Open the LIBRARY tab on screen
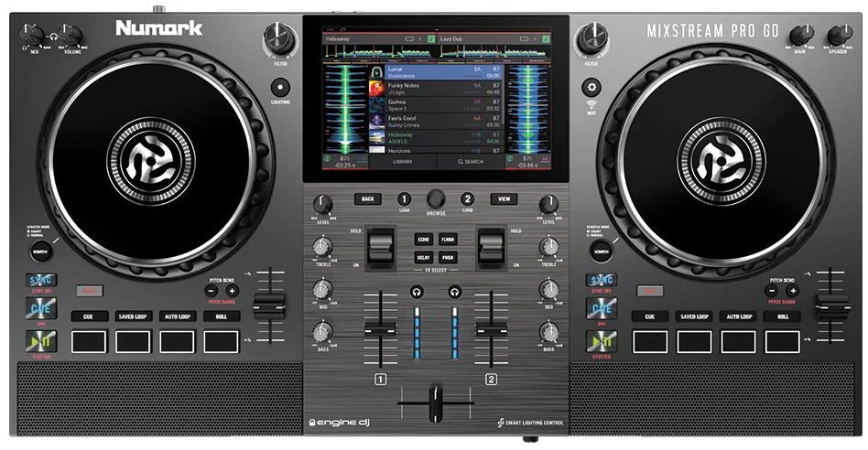Screen dimensions: 868x450 click(403, 161)
